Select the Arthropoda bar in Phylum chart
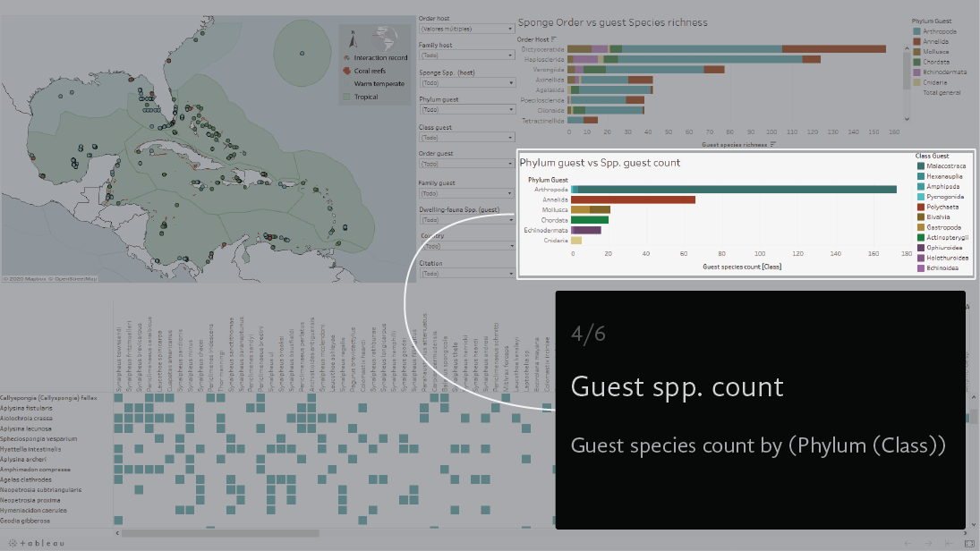Viewport: 980px width, 551px height. click(734, 190)
